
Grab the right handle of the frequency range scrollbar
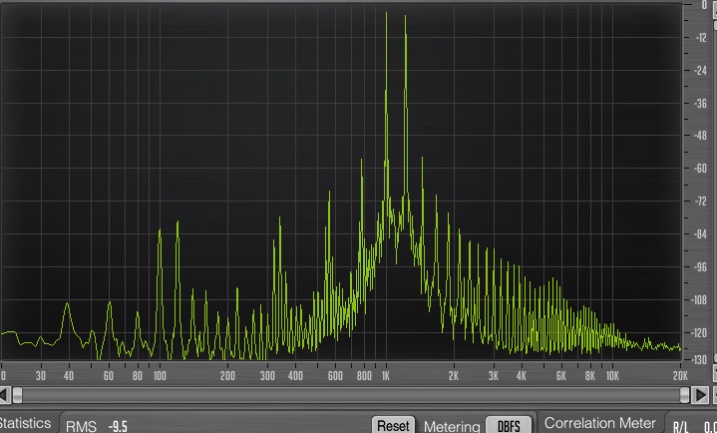tap(685, 395)
